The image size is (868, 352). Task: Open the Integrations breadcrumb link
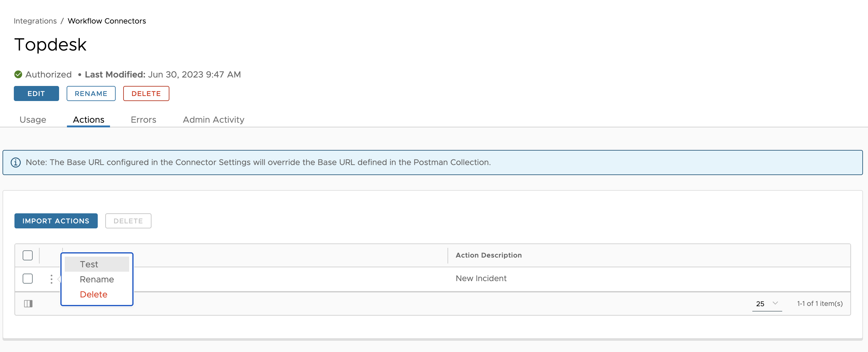pyautogui.click(x=35, y=20)
